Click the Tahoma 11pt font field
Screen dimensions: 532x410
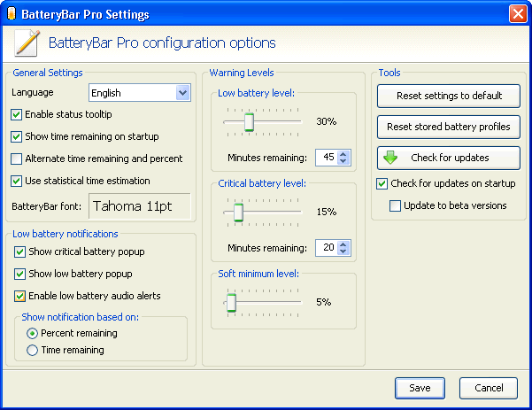tap(140, 206)
